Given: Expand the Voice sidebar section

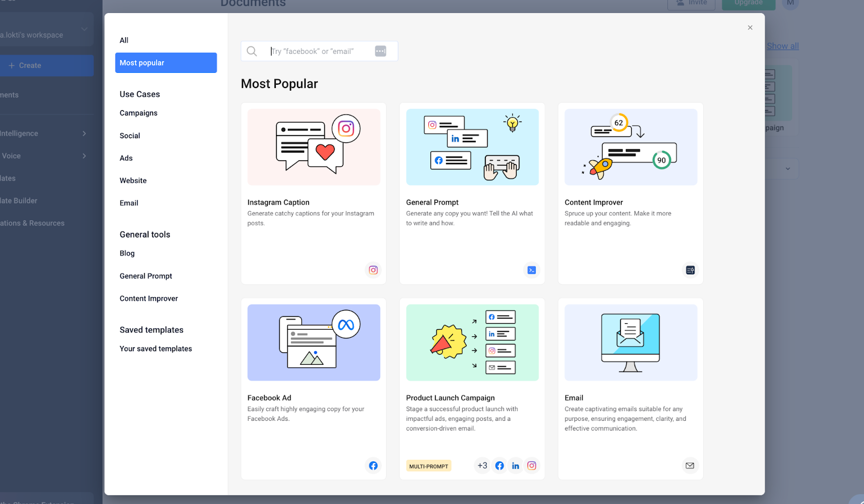Looking at the screenshot, I should click(x=85, y=155).
